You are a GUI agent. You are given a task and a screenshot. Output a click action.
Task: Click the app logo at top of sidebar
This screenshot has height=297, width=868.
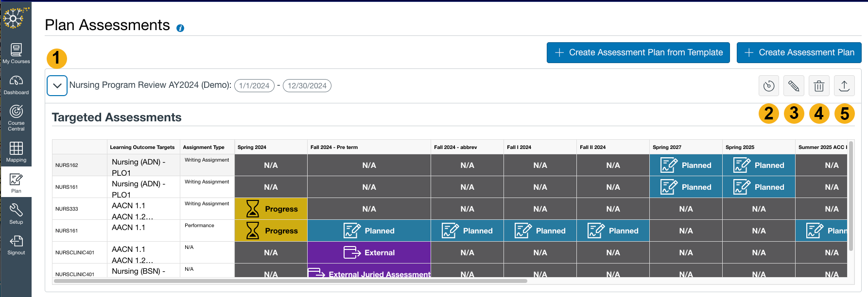pos(15,17)
